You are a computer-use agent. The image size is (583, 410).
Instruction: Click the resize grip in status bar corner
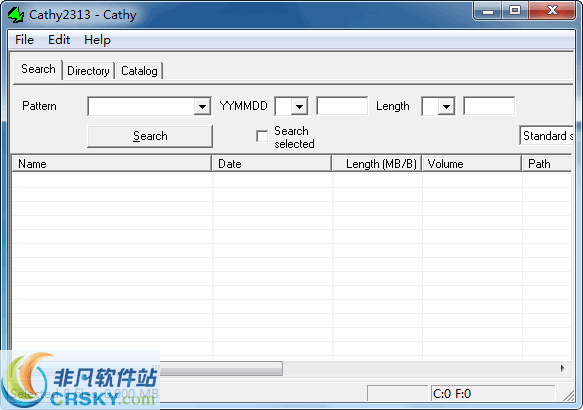[x=568, y=396]
